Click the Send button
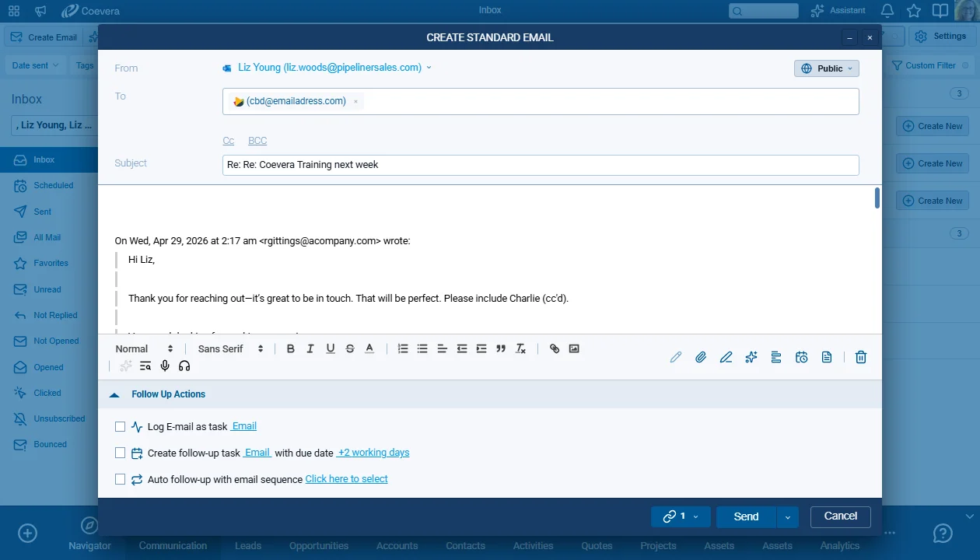The width and height of the screenshot is (980, 560). click(746, 516)
